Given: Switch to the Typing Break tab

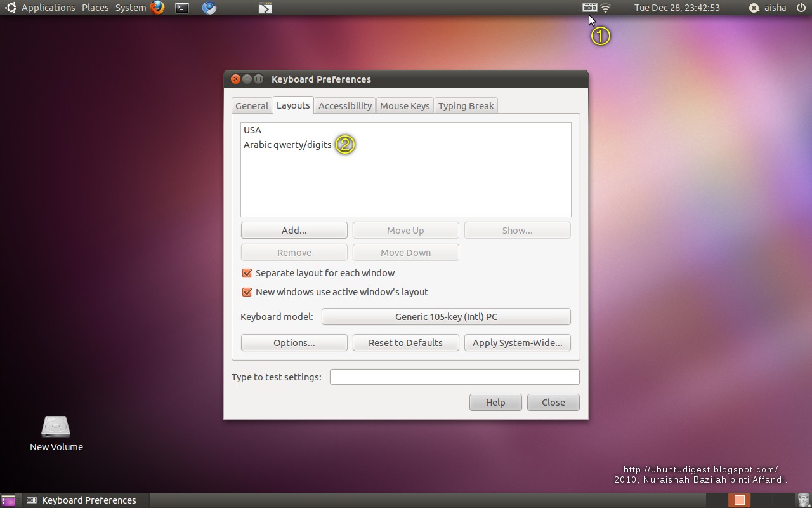Looking at the screenshot, I should [x=466, y=105].
